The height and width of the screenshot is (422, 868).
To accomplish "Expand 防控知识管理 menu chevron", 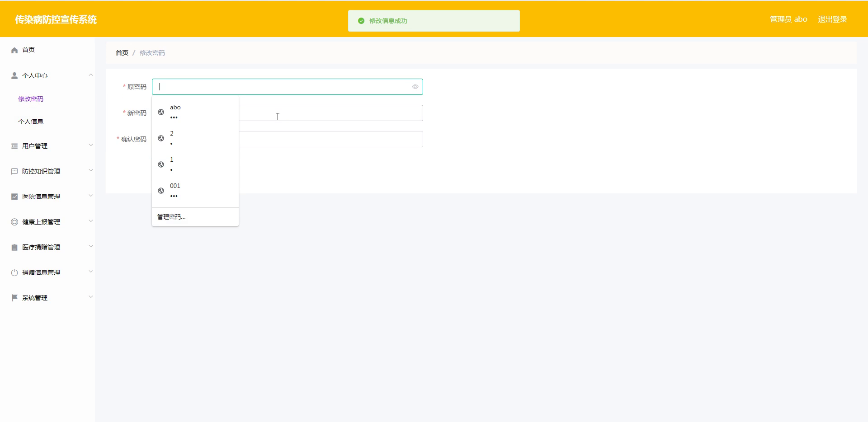I will coord(91,171).
